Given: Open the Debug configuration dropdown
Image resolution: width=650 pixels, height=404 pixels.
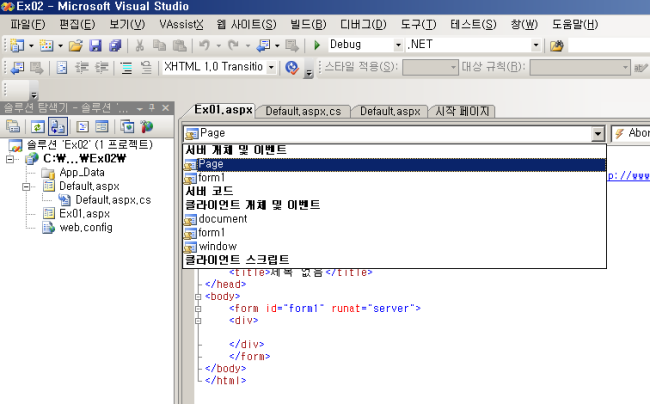Looking at the screenshot, I should click(399, 46).
